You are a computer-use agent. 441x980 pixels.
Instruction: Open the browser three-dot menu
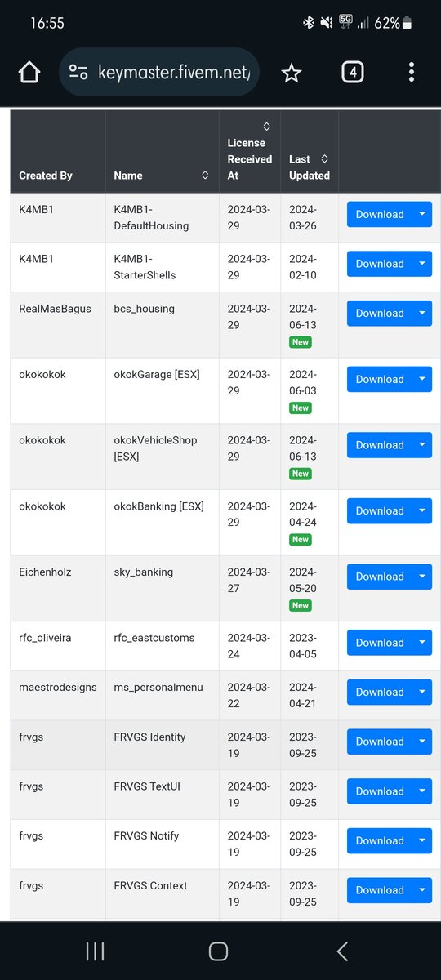pos(411,72)
